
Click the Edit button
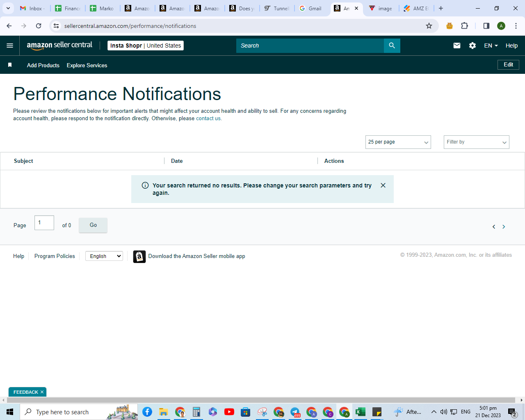[509, 65]
